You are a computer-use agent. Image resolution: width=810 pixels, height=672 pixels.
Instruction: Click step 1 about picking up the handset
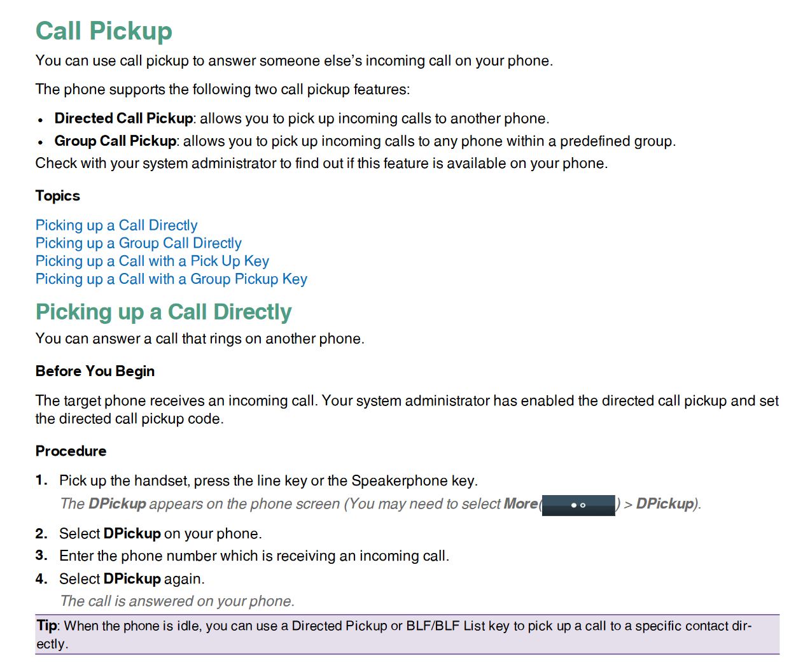268,480
